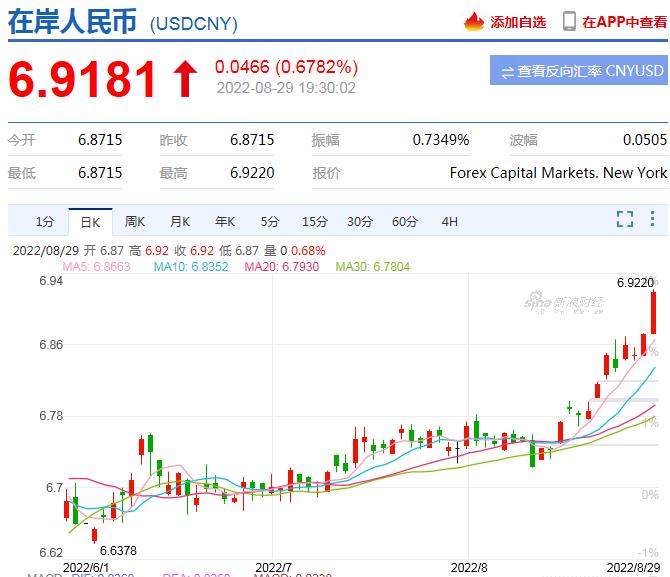This screenshot has width=670, height=577.
Task: Click 查看反向汇率 CNYUSD button
Action: point(579,71)
